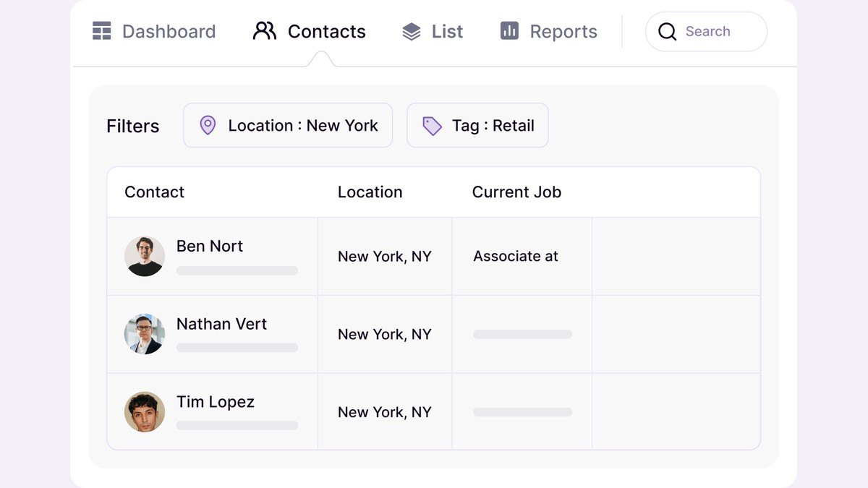868x488 pixels.
Task: Click New York, NY in Tim Lopez's row
Action: click(385, 413)
